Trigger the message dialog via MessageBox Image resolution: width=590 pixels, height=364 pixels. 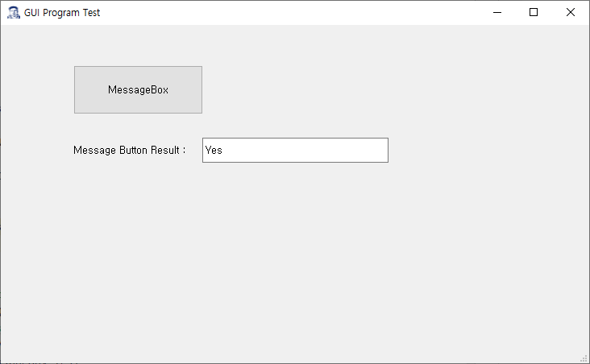(x=138, y=90)
